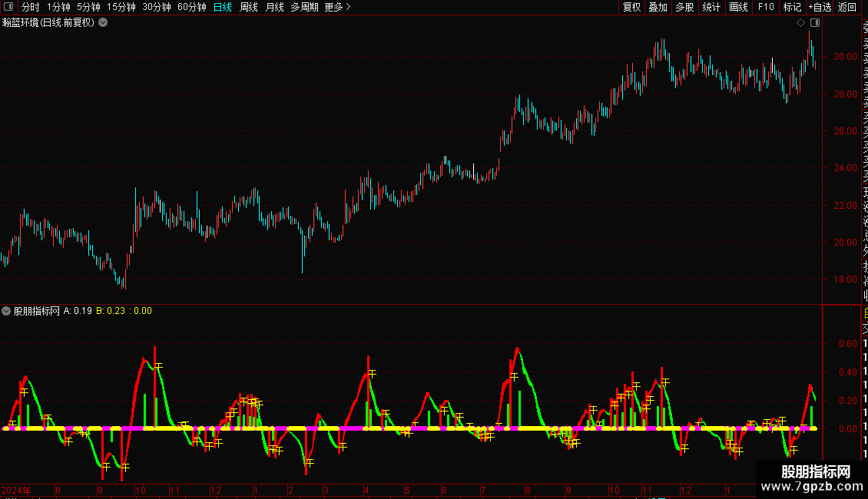Select the 30分钟 period
This screenshot has width=868, height=499.
point(157,7)
